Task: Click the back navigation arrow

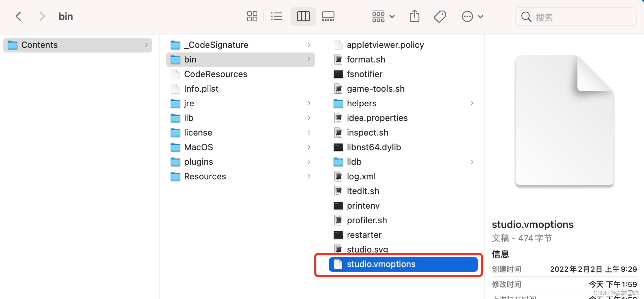Action: [x=18, y=16]
